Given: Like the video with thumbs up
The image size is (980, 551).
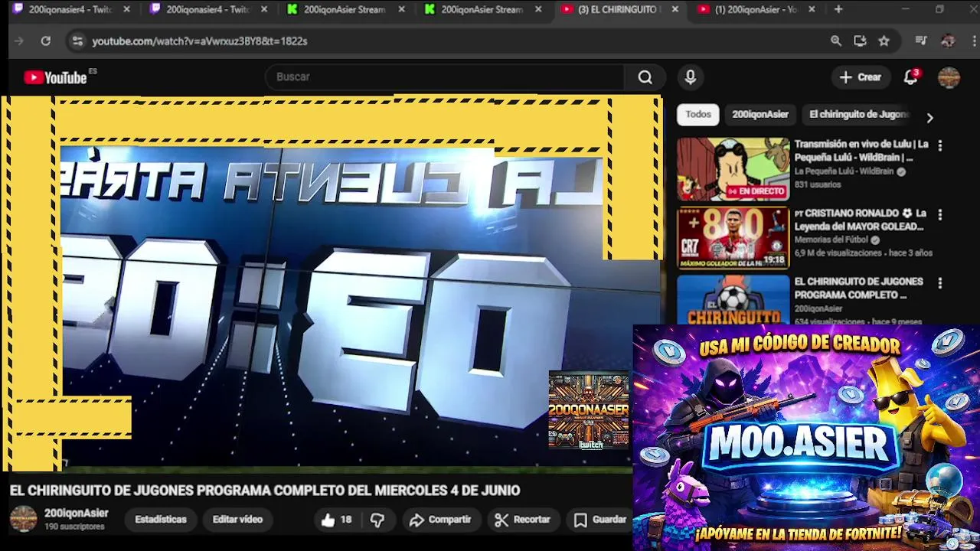Looking at the screenshot, I should (336, 520).
